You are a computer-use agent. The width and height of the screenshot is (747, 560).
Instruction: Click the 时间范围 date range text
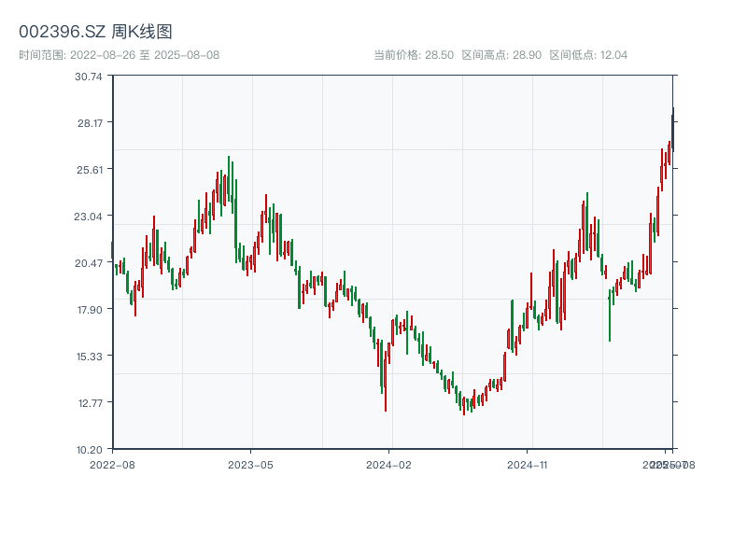click(119, 55)
